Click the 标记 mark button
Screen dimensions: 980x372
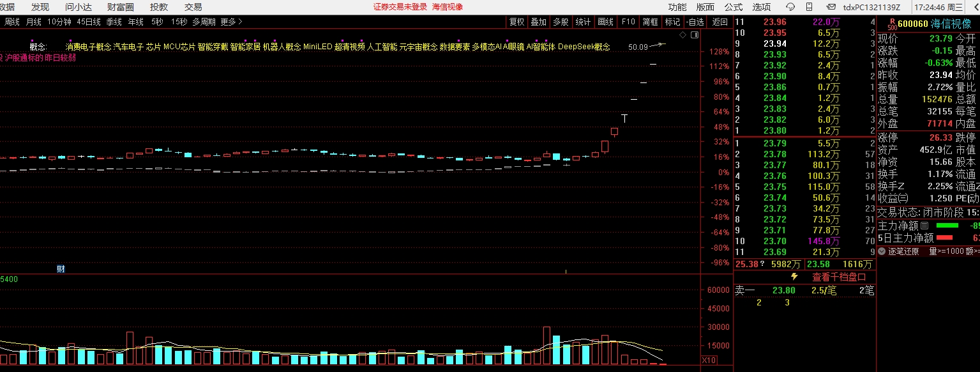[x=673, y=22]
